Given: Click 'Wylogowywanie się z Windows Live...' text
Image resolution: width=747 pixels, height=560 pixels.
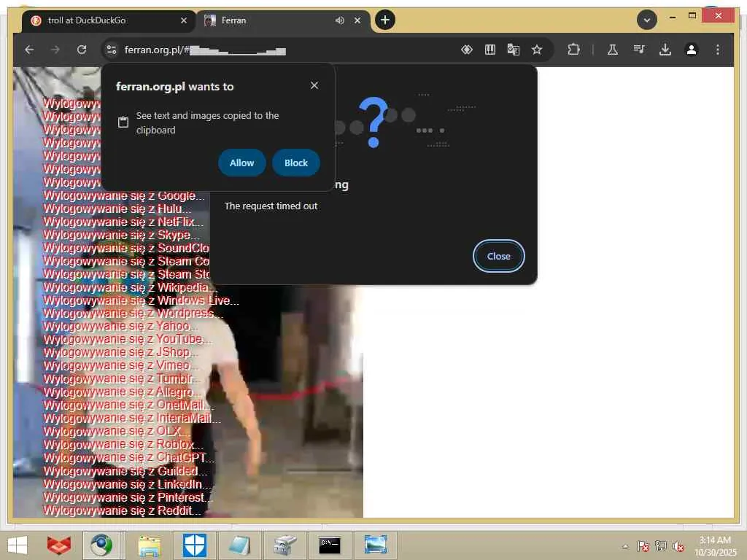Looking at the screenshot, I should point(141,300).
